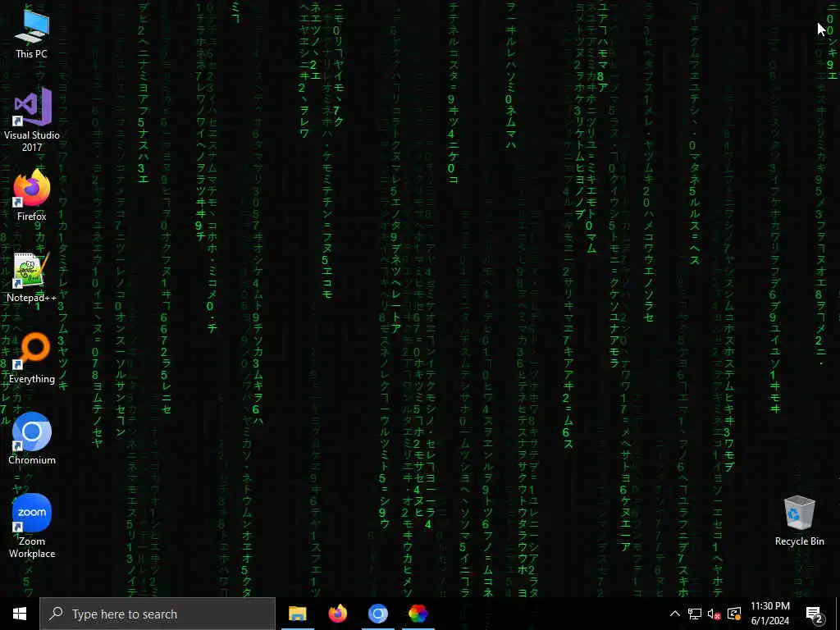The height and width of the screenshot is (630, 840).
Task: Open the network status tray icon
Action: pos(695,614)
